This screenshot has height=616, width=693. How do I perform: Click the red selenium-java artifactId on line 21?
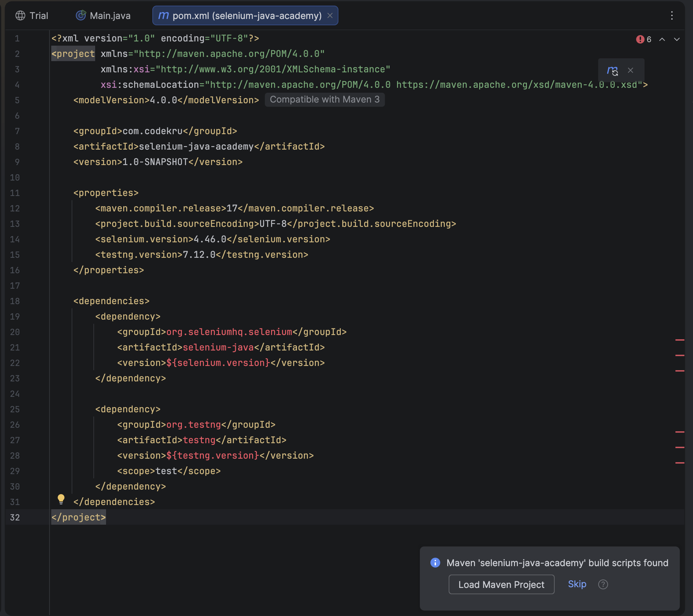pyautogui.click(x=218, y=347)
